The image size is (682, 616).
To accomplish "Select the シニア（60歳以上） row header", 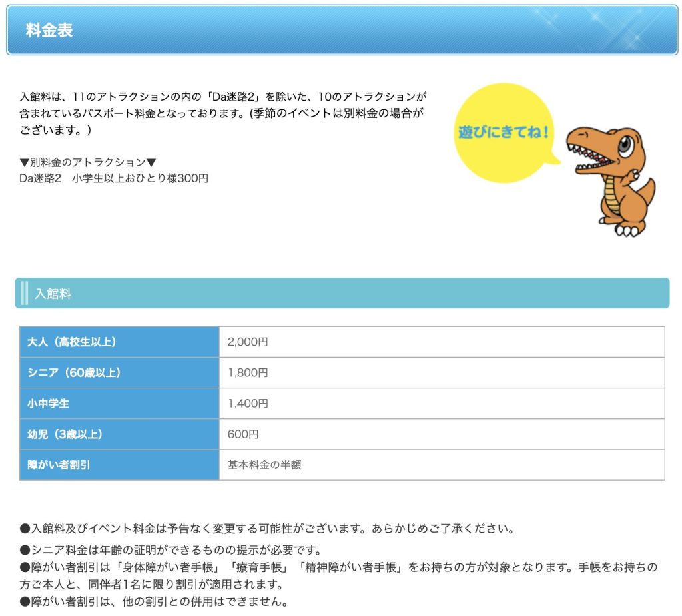I will (74, 373).
